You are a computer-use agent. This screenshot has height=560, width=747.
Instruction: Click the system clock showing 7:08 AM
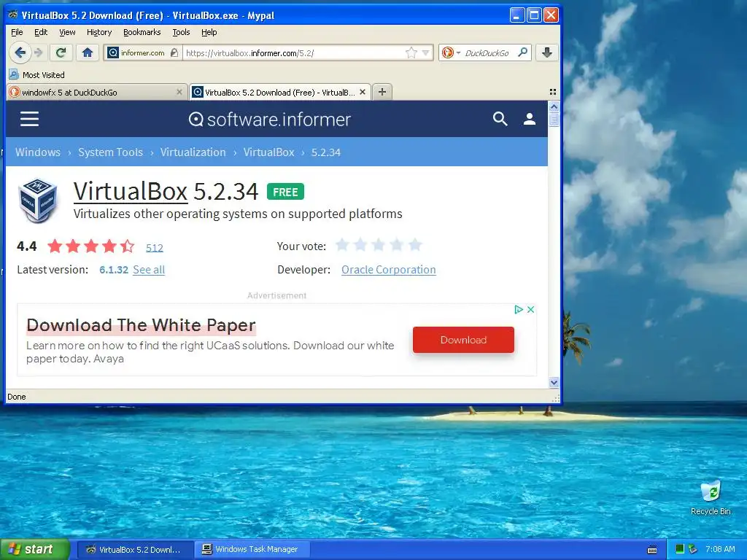(720, 549)
